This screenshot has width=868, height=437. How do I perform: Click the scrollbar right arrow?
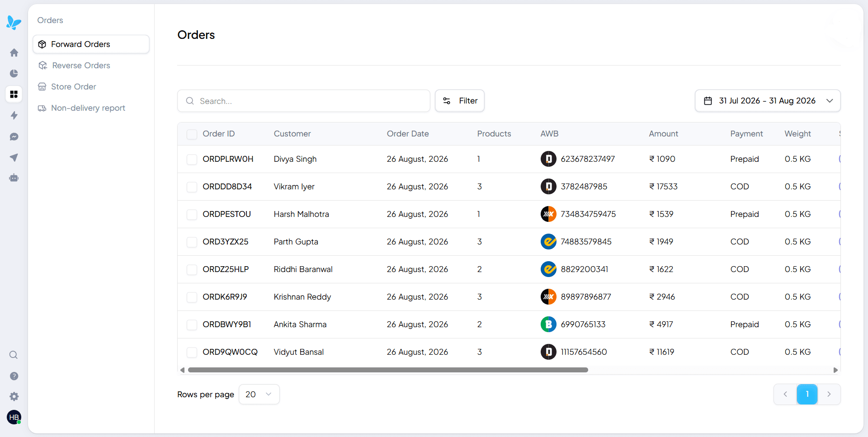tap(835, 370)
